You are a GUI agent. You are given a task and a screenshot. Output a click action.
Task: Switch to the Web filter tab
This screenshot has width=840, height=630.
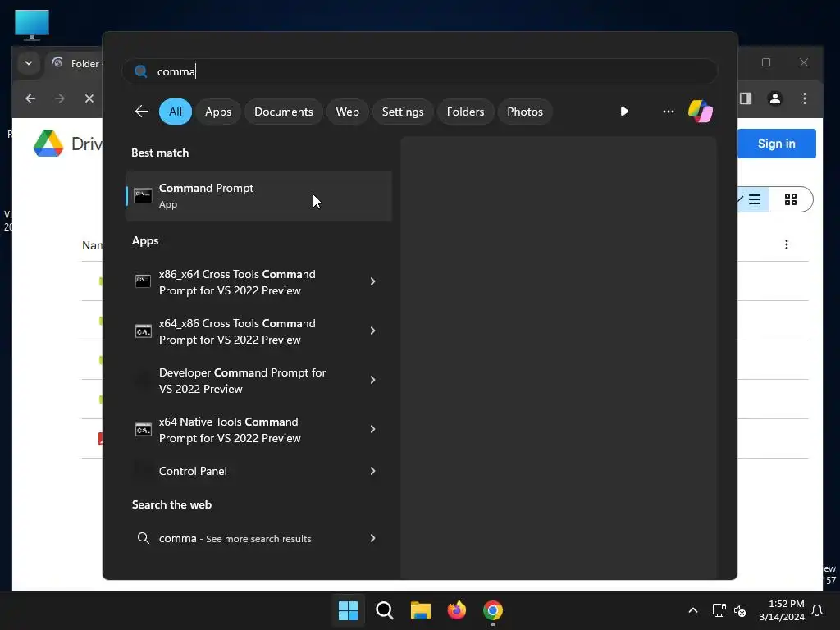click(x=347, y=112)
